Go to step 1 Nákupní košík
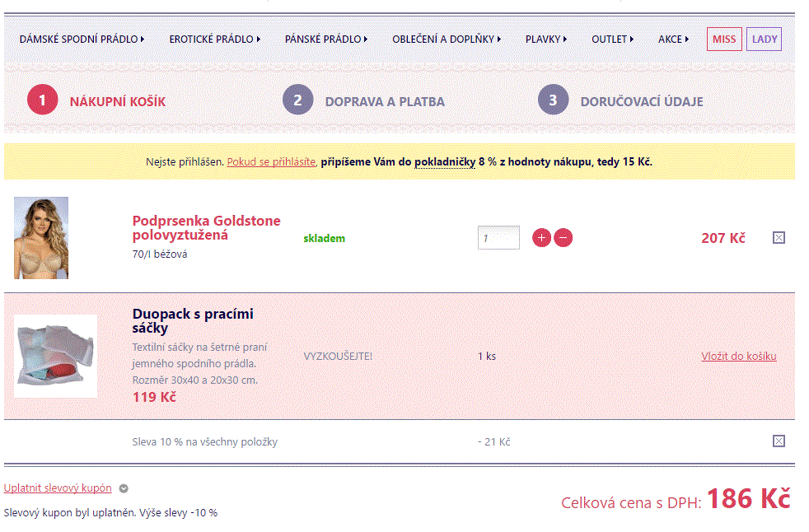Screen dimensions: 809x532 click(96, 100)
